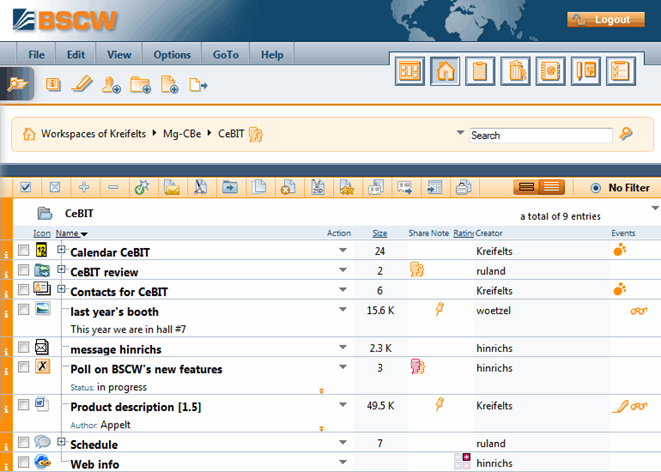Click the new folder icon
The image size is (661, 472).
coord(140,84)
